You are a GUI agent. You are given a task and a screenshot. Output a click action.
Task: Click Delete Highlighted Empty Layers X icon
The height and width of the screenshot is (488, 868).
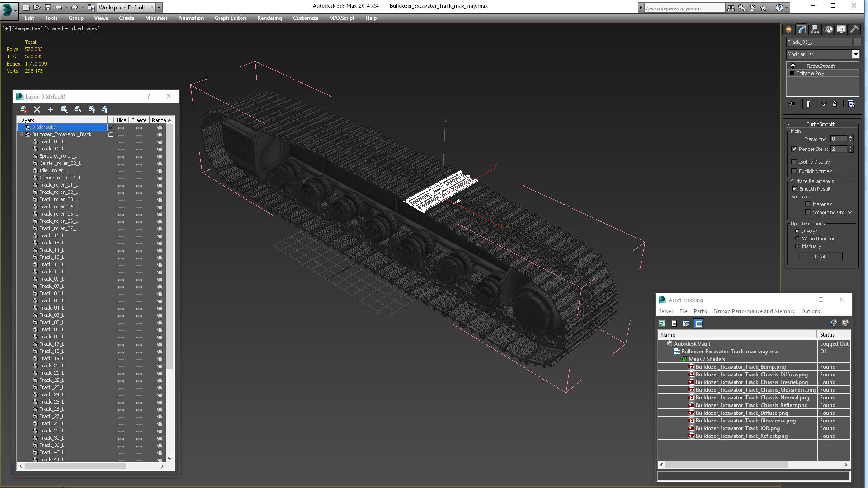click(x=37, y=109)
